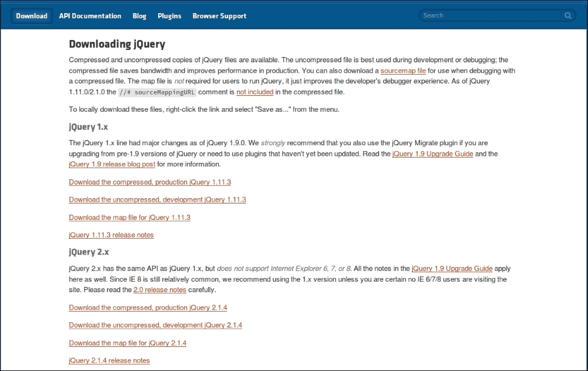This screenshot has height=371, width=588.
Task: View jQuery 2.1.4 release notes
Action: [109, 360]
